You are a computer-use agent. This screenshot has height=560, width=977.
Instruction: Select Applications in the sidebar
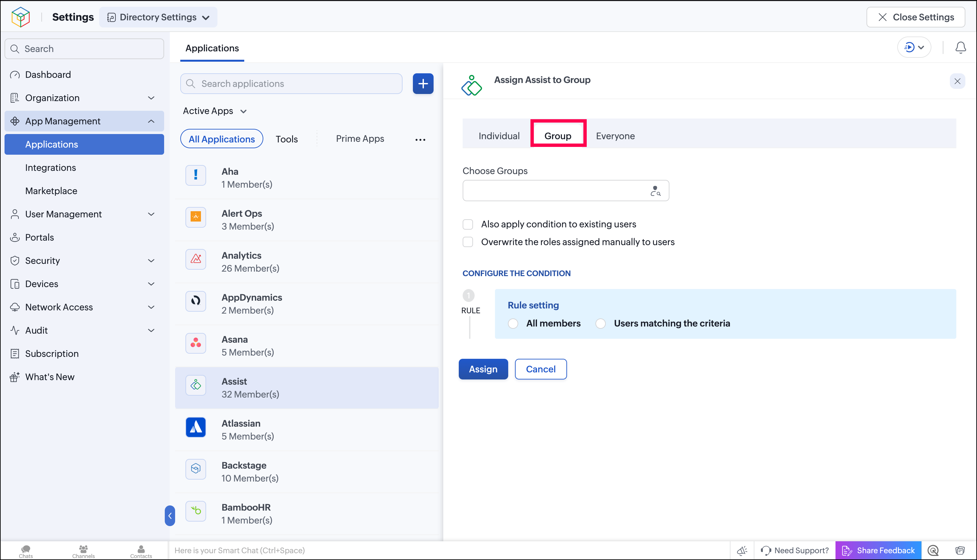point(84,144)
